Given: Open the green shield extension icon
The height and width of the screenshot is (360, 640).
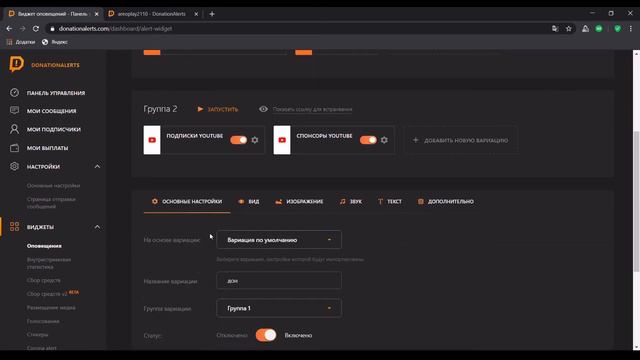Looking at the screenshot, I should (618, 29).
